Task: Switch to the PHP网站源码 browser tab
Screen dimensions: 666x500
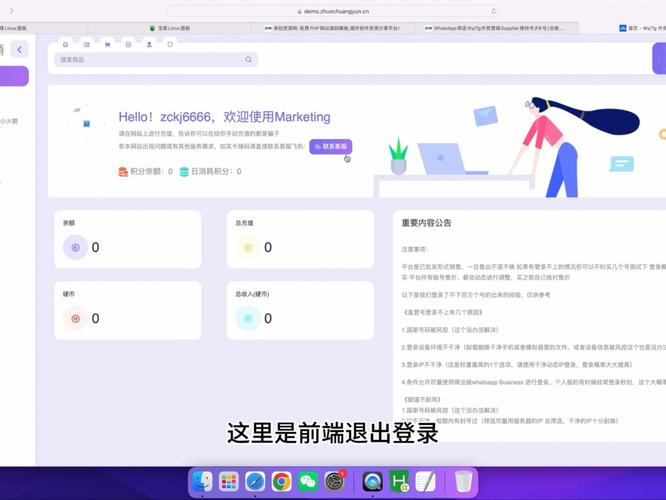Action: [x=332, y=28]
